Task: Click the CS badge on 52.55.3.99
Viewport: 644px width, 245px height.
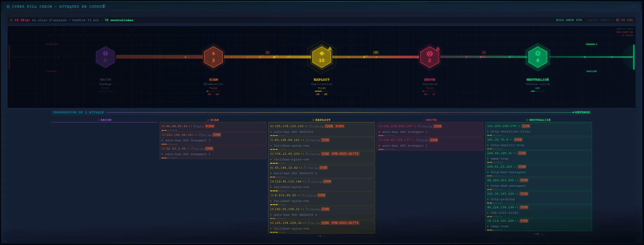Action: click(209, 148)
